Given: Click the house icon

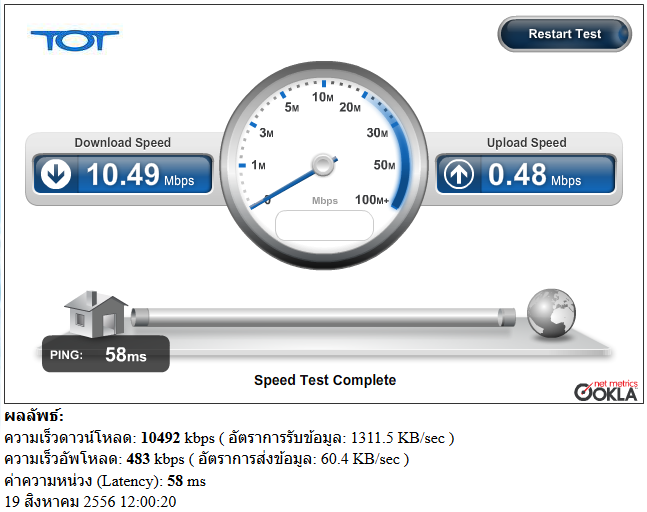Looking at the screenshot, I should (x=96, y=314).
